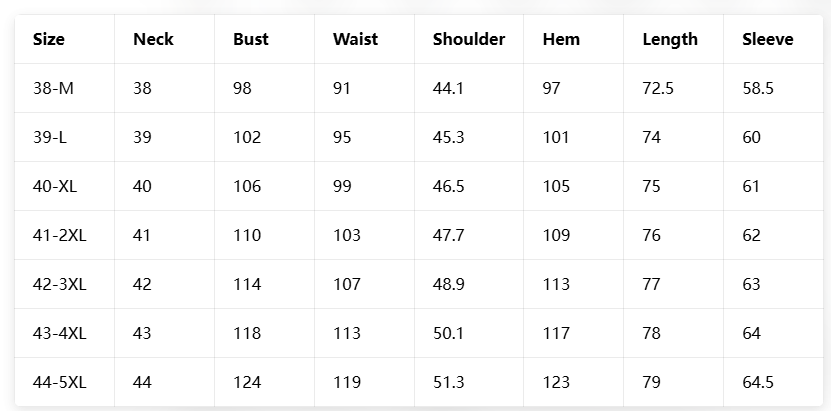The width and height of the screenshot is (831, 411).
Task: Click the 51.3 shoulder value
Action: [x=449, y=382]
